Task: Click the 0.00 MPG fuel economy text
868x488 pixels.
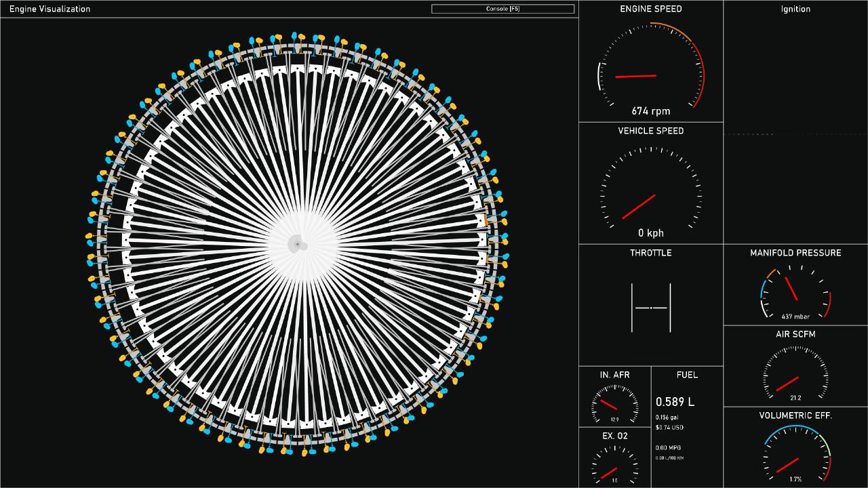Action: click(x=668, y=448)
